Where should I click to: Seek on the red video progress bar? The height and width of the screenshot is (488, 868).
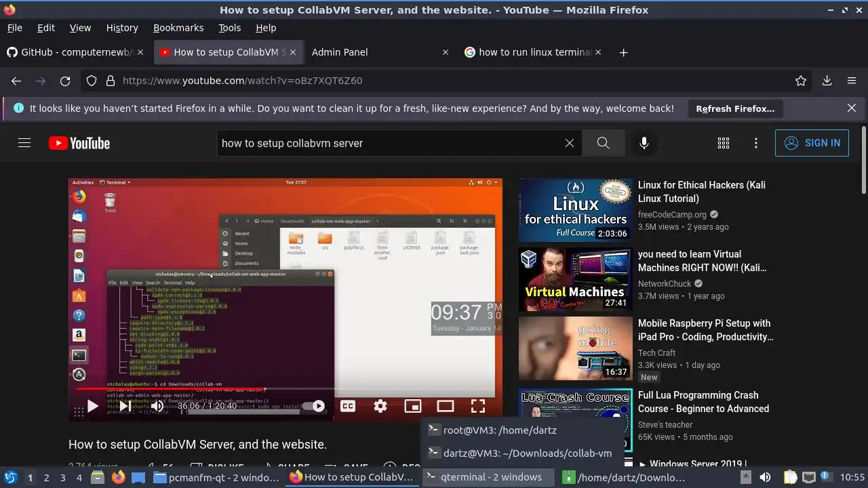(285, 389)
